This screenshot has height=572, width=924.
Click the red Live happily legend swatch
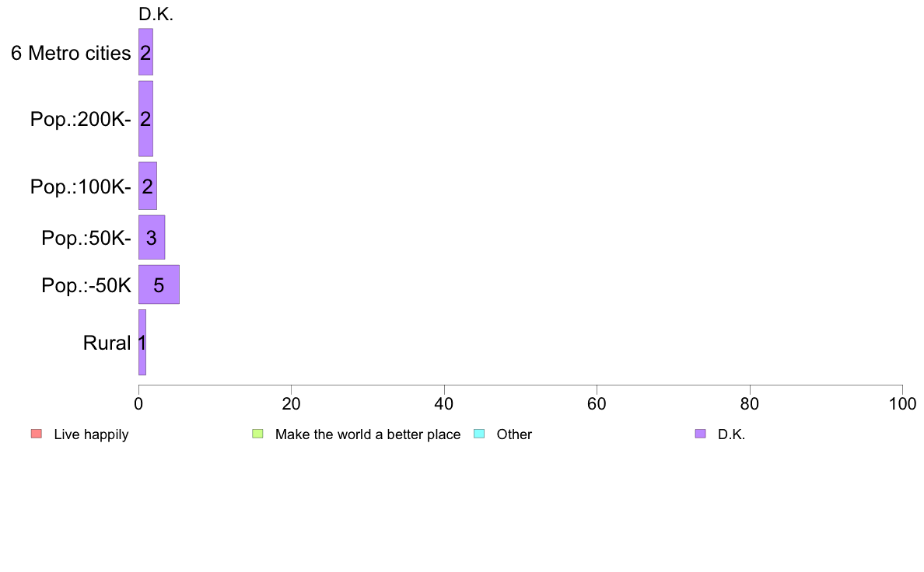[x=37, y=434]
